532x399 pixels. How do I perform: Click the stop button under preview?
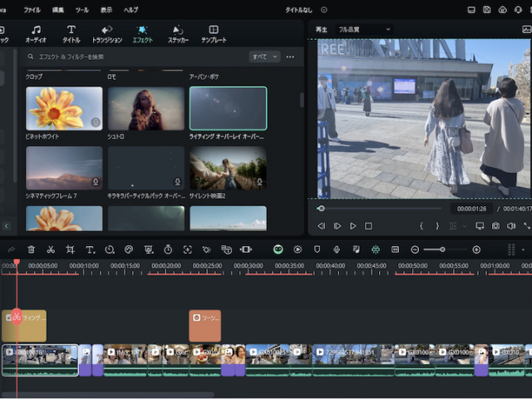(x=368, y=226)
